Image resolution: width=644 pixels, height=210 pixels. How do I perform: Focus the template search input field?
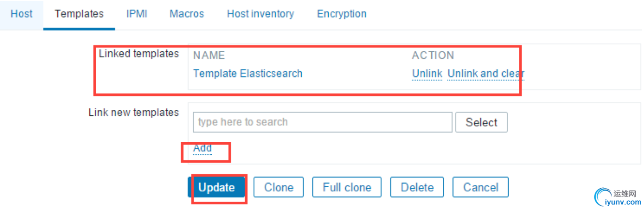[322, 122]
